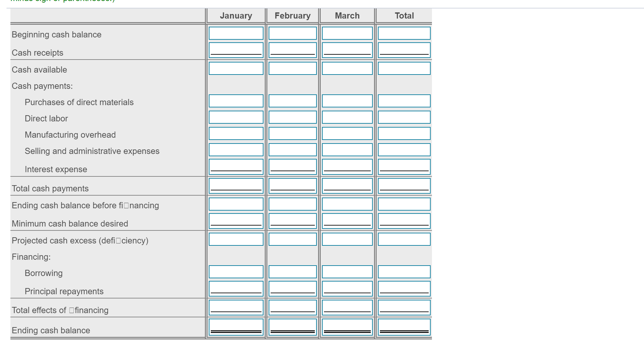Focus January Cash available box
This screenshot has width=644, height=345.
coord(236,68)
